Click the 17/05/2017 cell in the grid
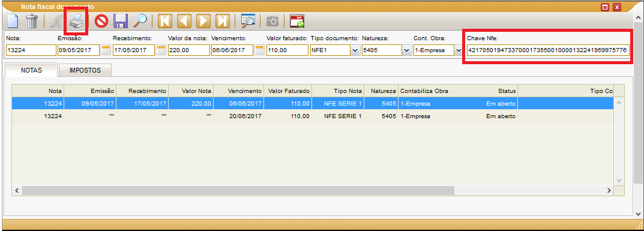This screenshot has width=644, height=231. pyautogui.click(x=142, y=103)
